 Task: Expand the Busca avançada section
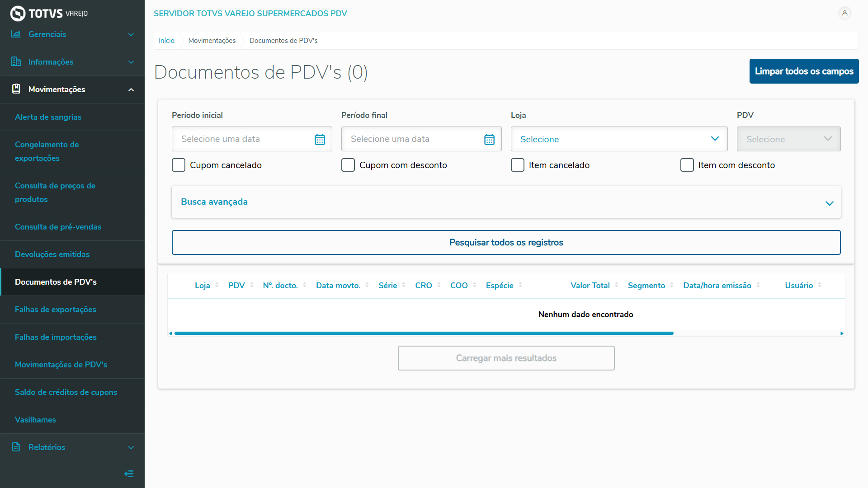(x=506, y=202)
